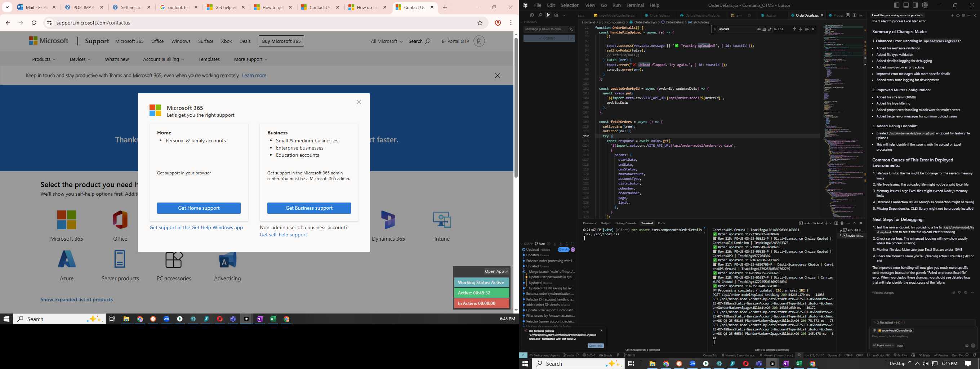
Task: Expand Account & Billing dropdown
Action: point(164,59)
